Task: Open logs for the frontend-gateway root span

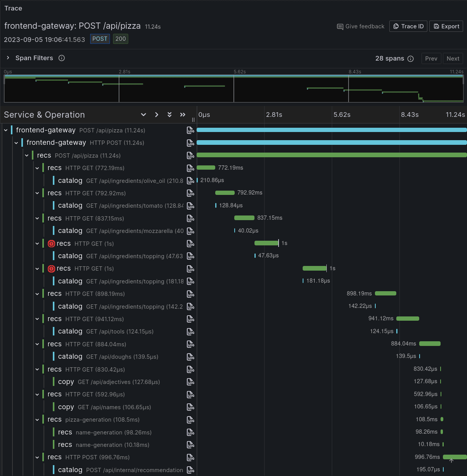Action: tap(190, 130)
